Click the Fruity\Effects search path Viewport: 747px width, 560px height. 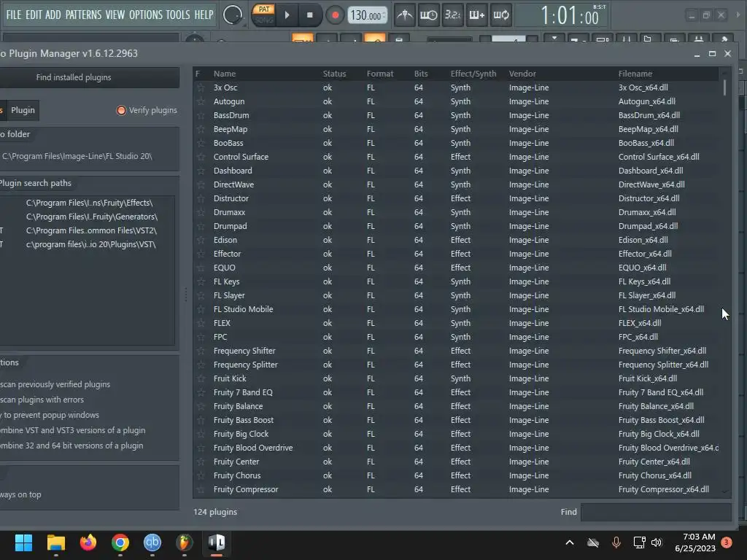tap(90, 203)
